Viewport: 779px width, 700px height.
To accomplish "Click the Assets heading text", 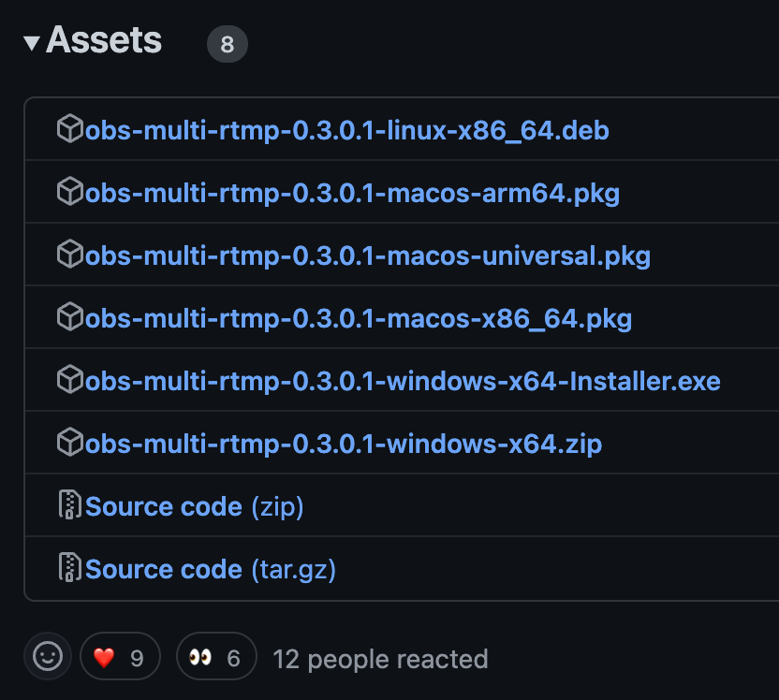I will click(x=104, y=41).
